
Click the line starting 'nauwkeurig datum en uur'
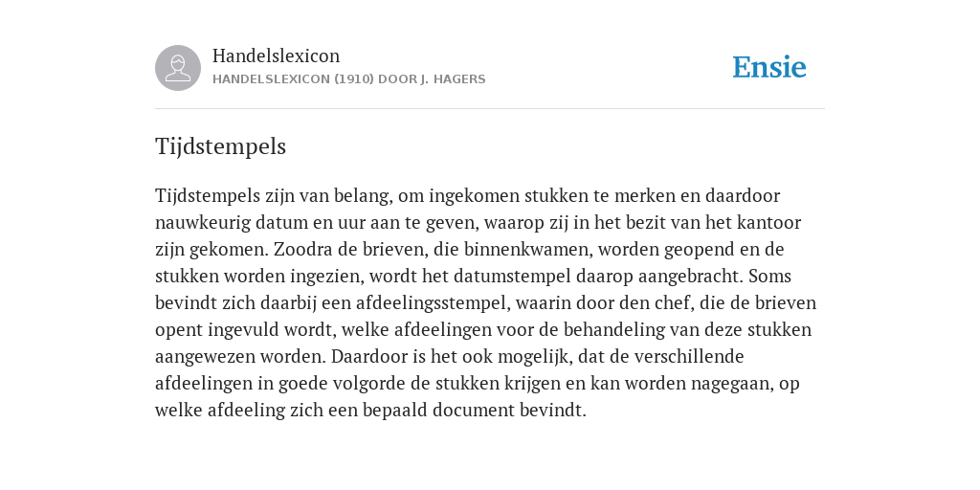pos(479,222)
